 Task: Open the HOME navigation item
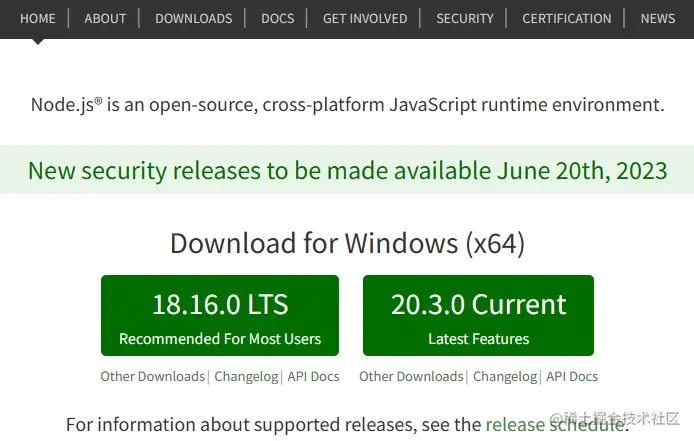[38, 19]
